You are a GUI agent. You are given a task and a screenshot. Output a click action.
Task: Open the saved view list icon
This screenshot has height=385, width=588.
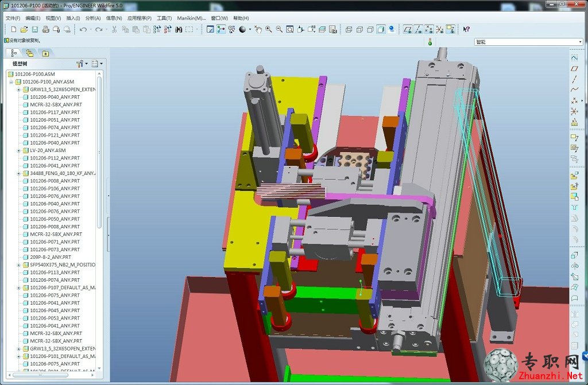pos(311,29)
